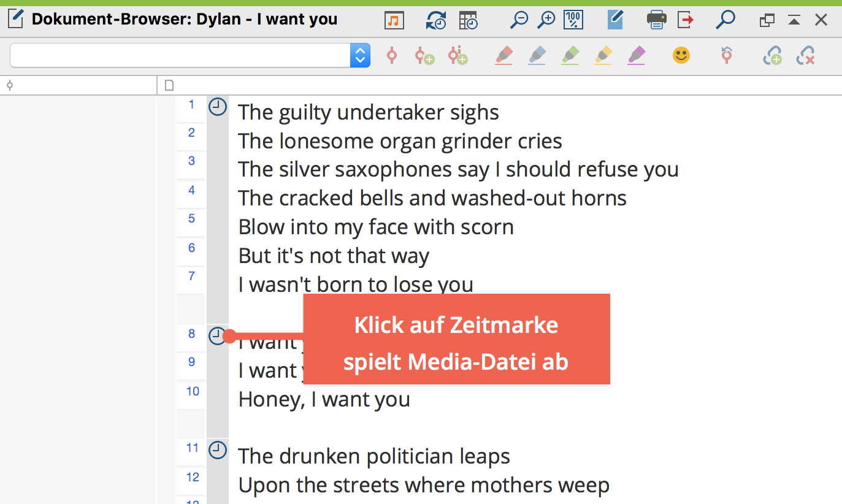This screenshot has width=842, height=504.
Task: Click line 'Upon the streets where mothers weep'
Action: tap(424, 485)
